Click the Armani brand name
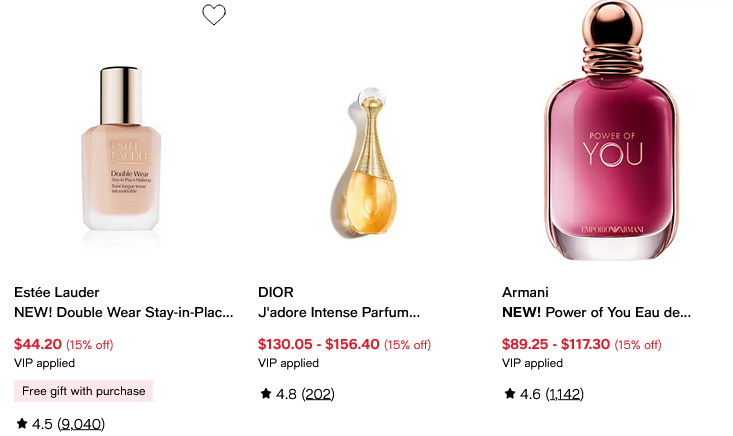 526,292
